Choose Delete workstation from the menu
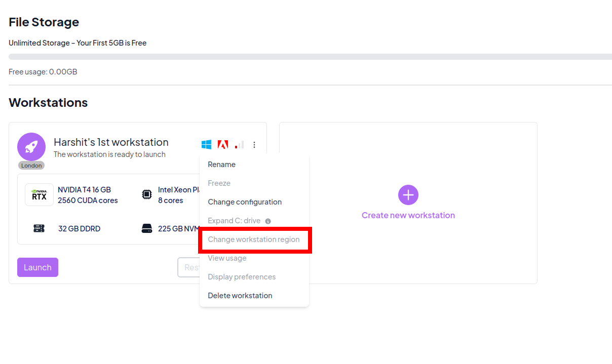 240,296
